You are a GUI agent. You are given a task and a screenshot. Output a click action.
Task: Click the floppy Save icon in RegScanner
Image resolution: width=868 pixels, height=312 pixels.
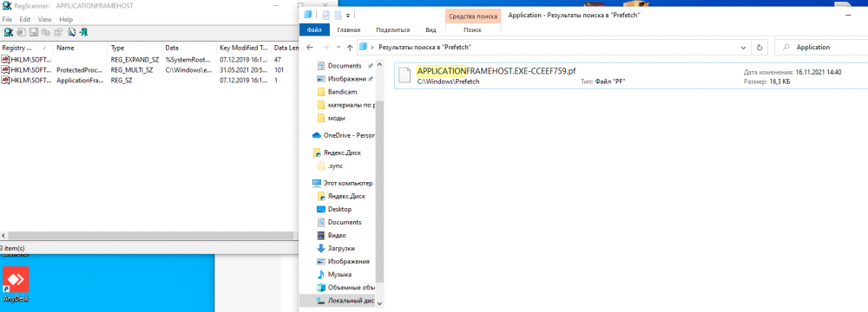[x=33, y=32]
